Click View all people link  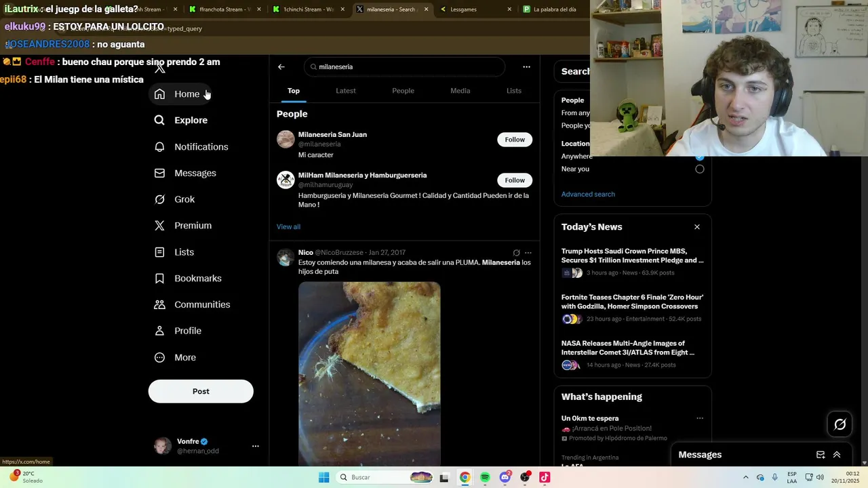pos(288,226)
